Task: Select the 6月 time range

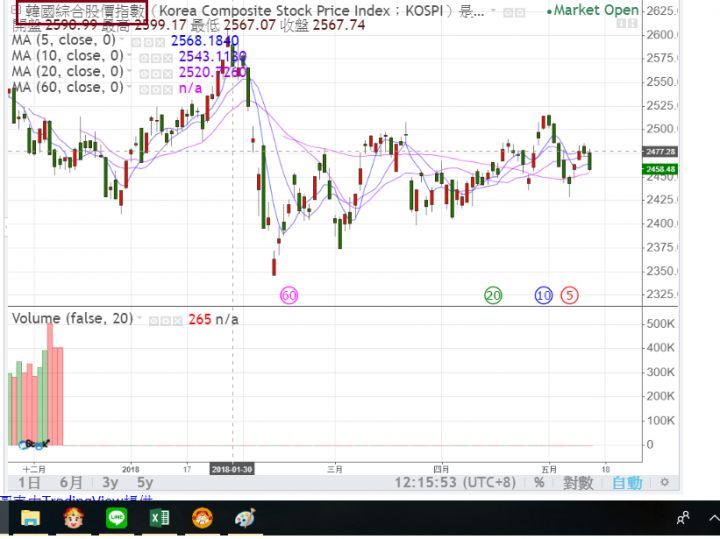Action: (72, 483)
